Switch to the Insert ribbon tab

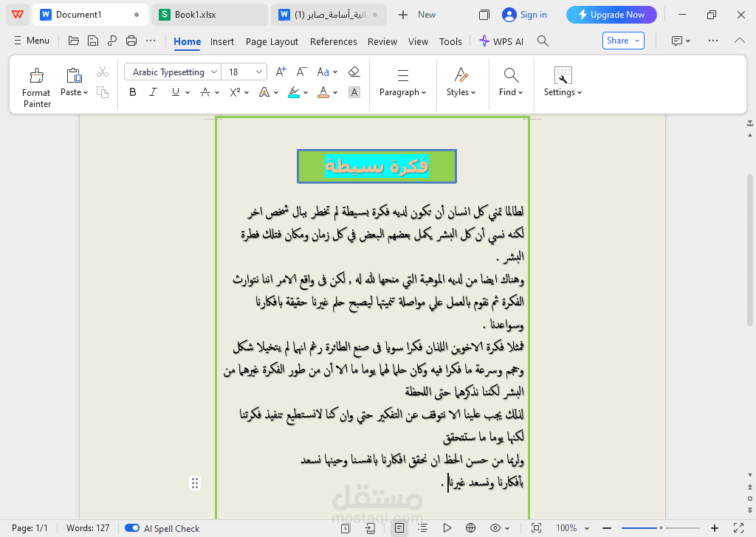point(221,42)
